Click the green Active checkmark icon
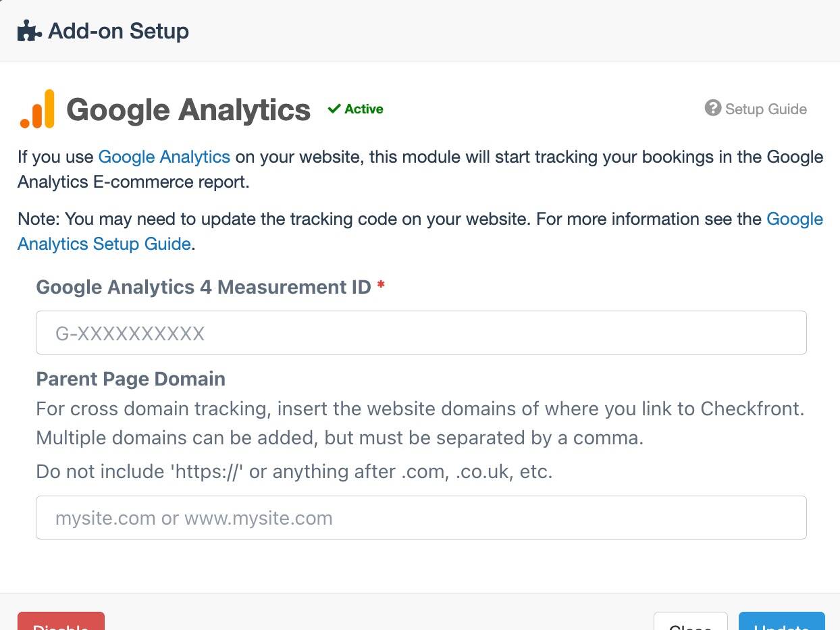 click(x=334, y=109)
